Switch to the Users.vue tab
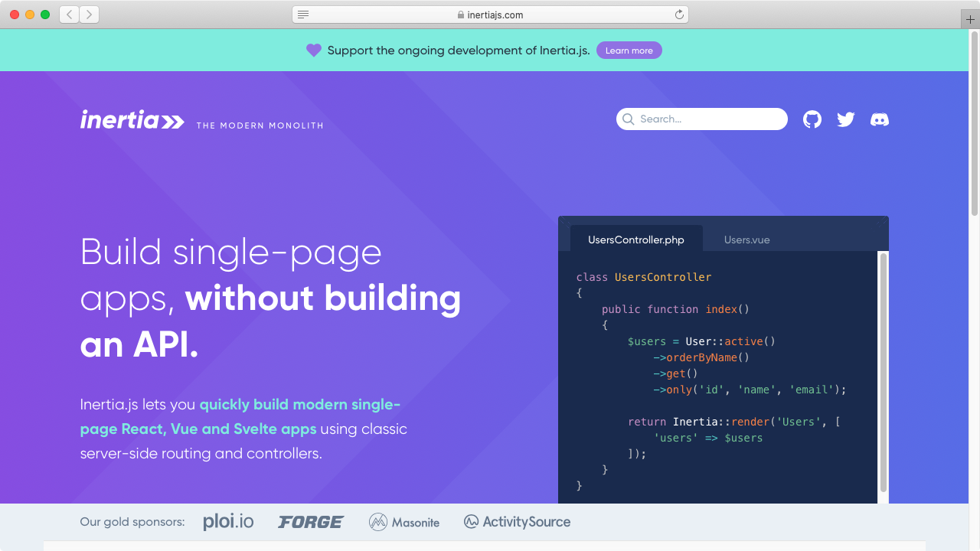 pos(747,240)
